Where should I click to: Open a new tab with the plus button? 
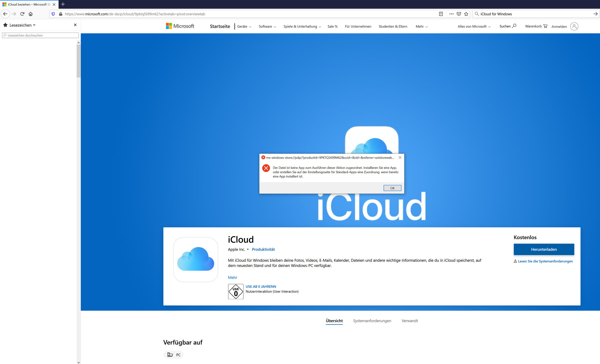(x=63, y=4)
